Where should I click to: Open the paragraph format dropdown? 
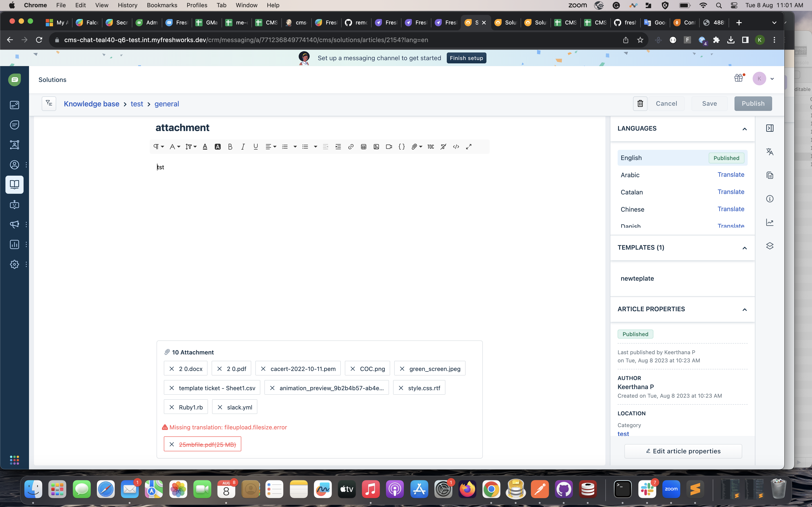[x=158, y=146]
